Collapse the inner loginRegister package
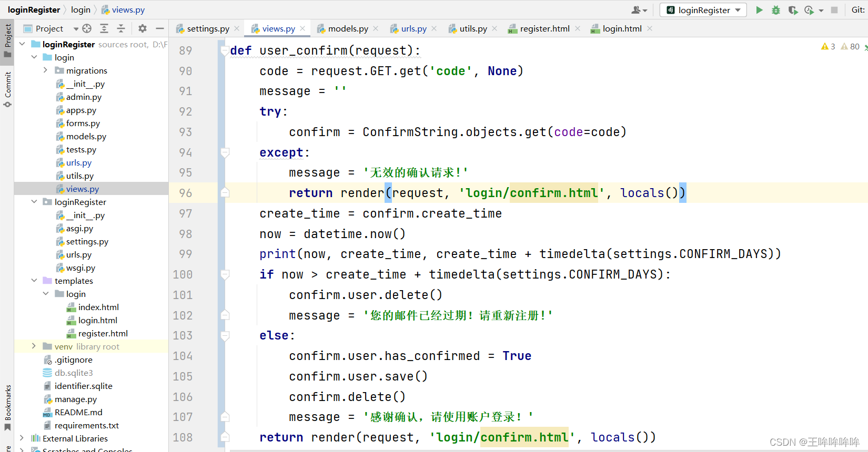 tap(34, 202)
